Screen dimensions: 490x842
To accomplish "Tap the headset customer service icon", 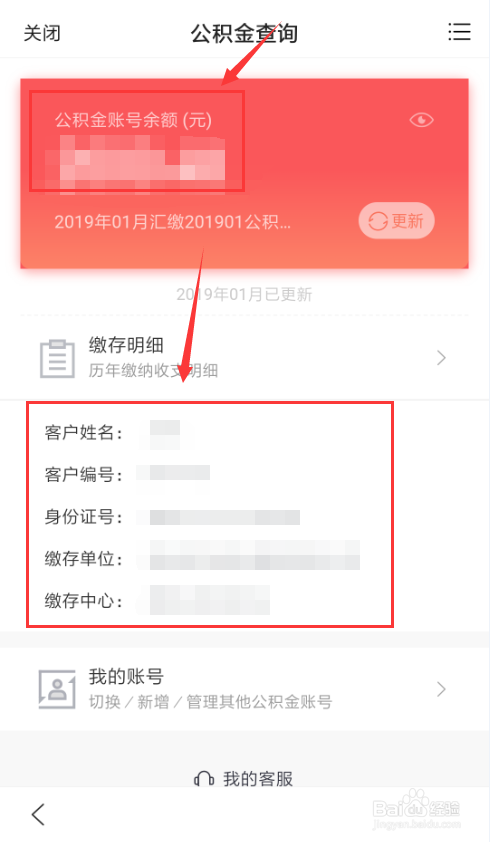I will tap(204, 778).
